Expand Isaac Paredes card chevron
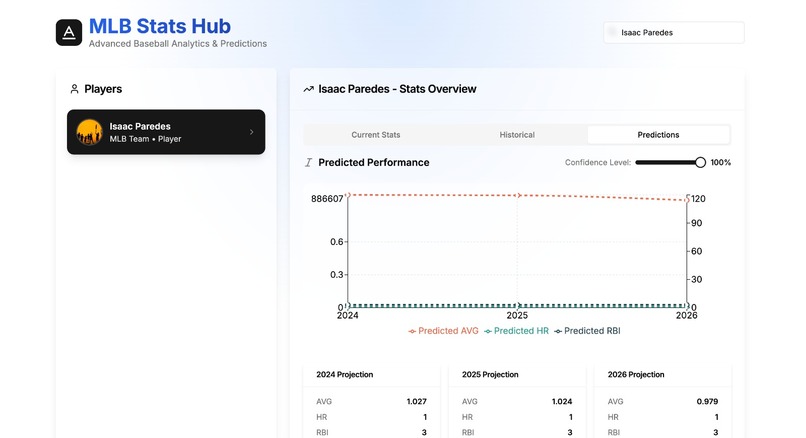The width and height of the screenshot is (806, 438). pos(251,132)
